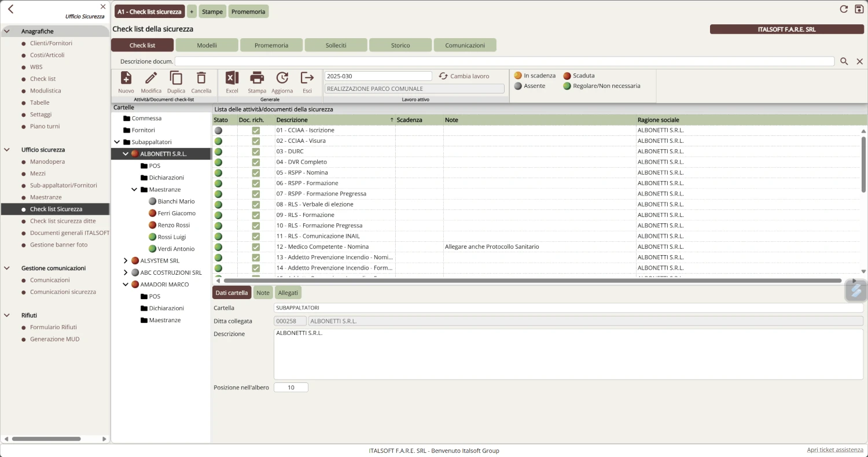Click the Aggiorna refresh icon
This screenshot has width=868, height=457.
[x=282, y=78]
